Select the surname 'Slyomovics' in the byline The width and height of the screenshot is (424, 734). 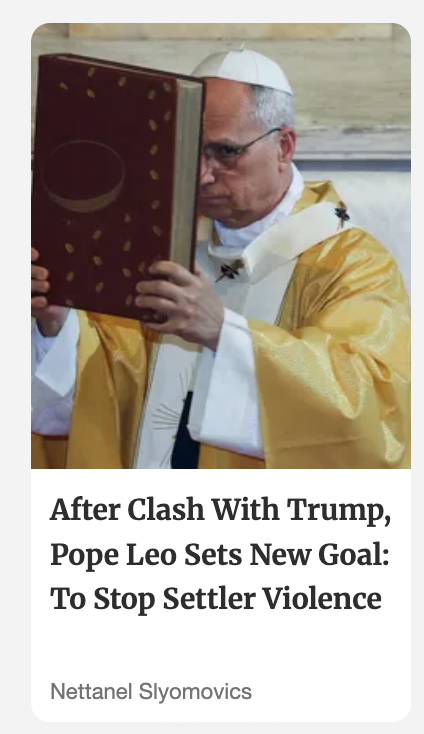click(196, 692)
